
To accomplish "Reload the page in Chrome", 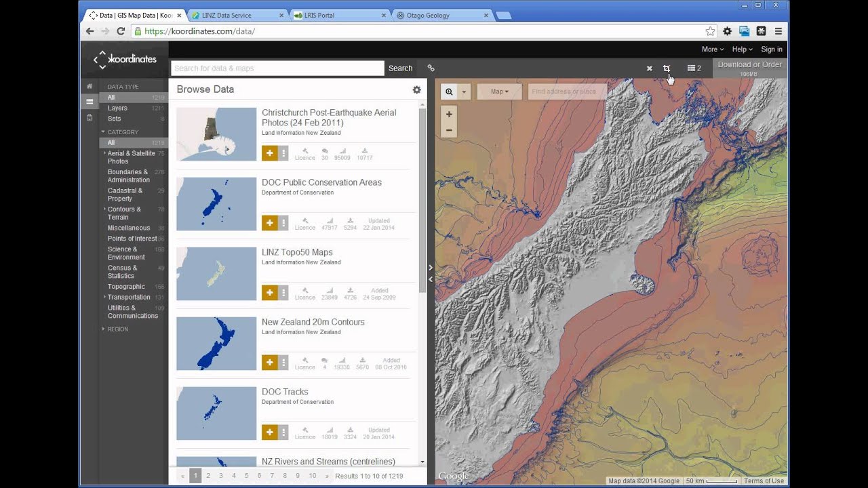I will click(121, 31).
